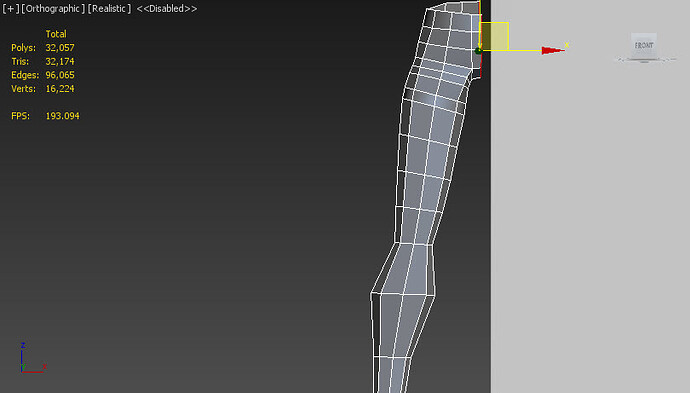Open the [+] general viewport menu
Image resolution: width=690 pixels, height=393 pixels.
pyautogui.click(x=10, y=8)
